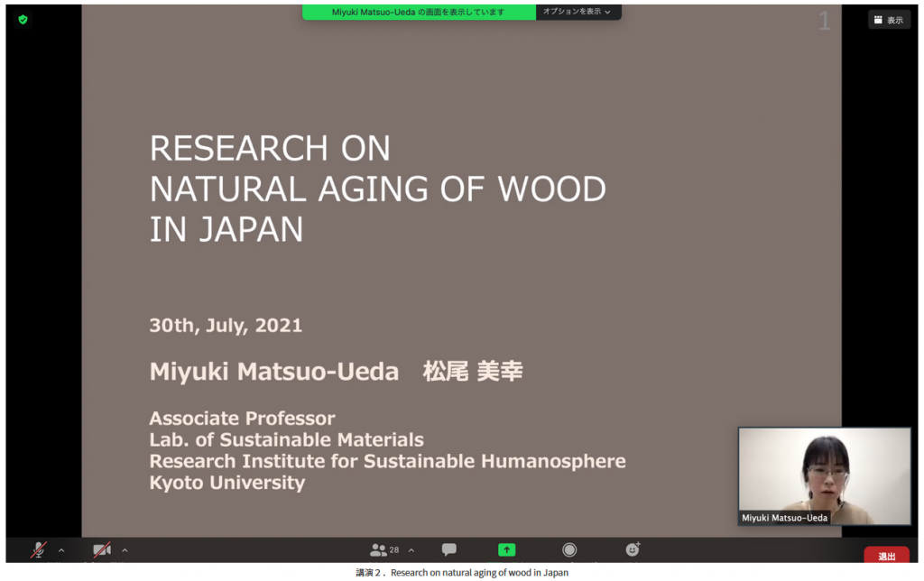924x581 pixels.
Task: Open the participants list showing 28
Action: (384, 549)
